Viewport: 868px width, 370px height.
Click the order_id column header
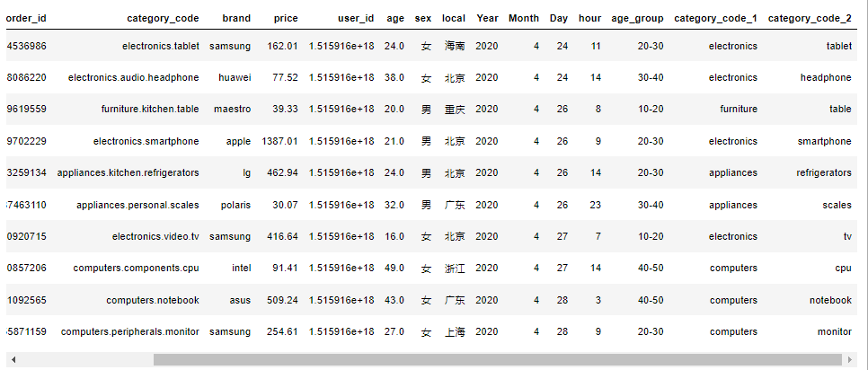(26, 18)
